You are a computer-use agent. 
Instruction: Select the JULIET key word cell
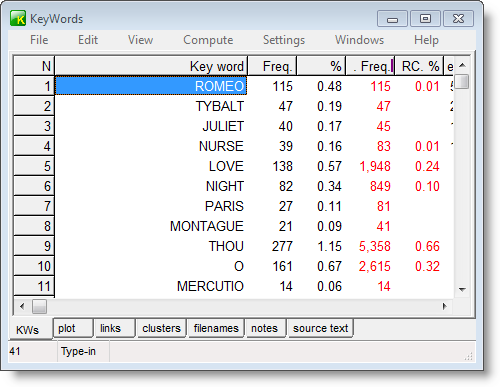pos(151,126)
